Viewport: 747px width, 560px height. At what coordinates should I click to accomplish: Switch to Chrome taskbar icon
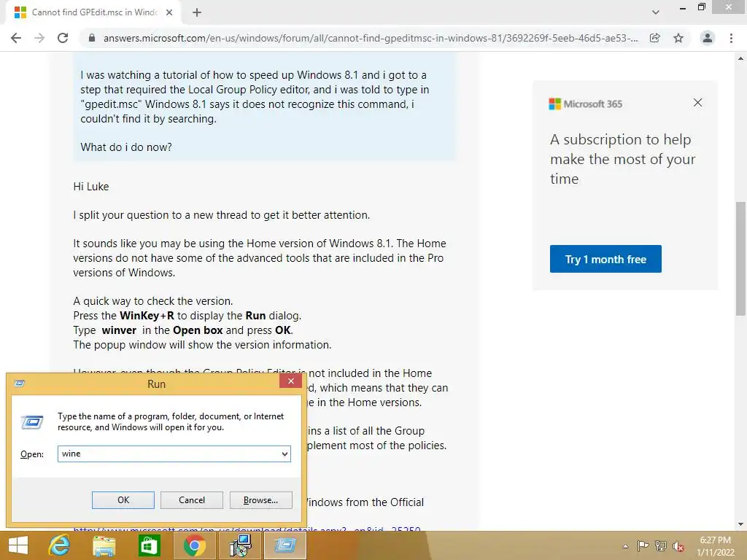tap(194, 545)
